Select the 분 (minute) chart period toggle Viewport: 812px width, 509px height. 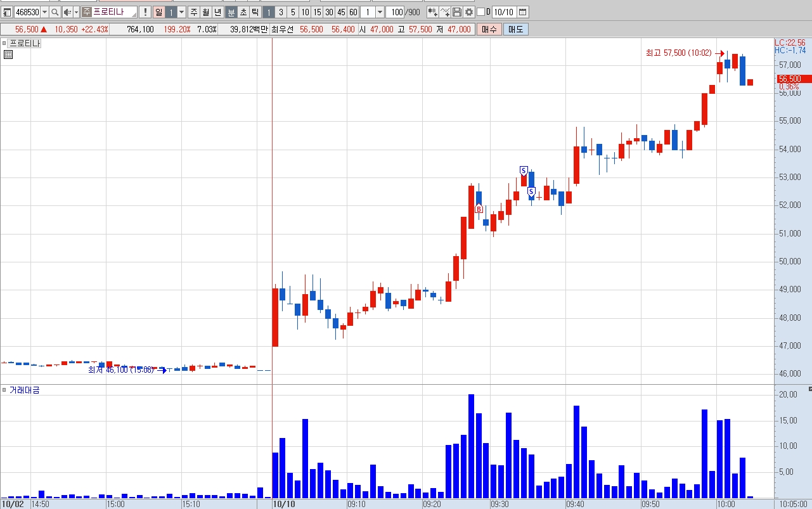[x=231, y=12]
